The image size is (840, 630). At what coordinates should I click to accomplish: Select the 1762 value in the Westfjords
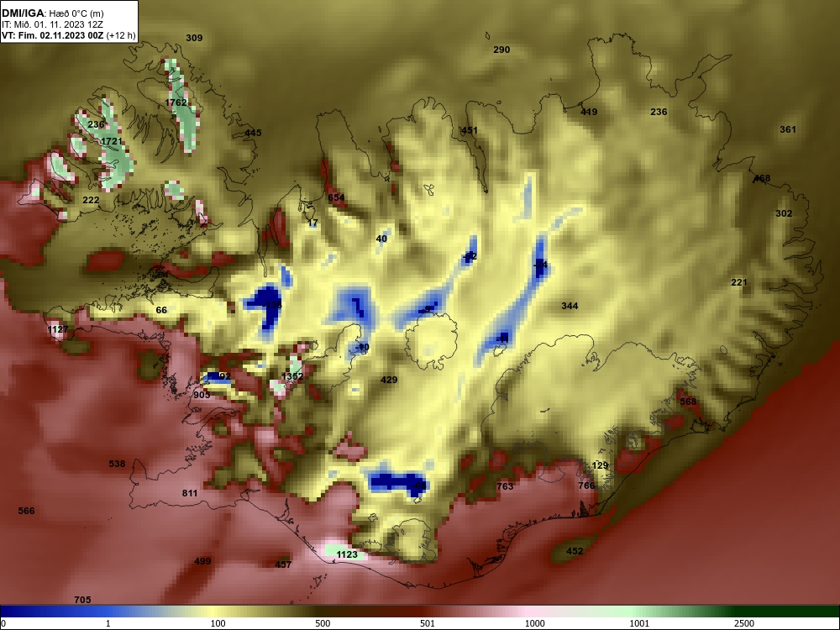click(x=176, y=102)
